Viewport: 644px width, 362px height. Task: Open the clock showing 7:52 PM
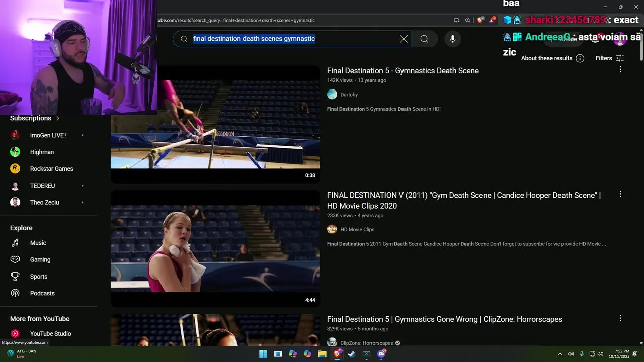coord(619,354)
